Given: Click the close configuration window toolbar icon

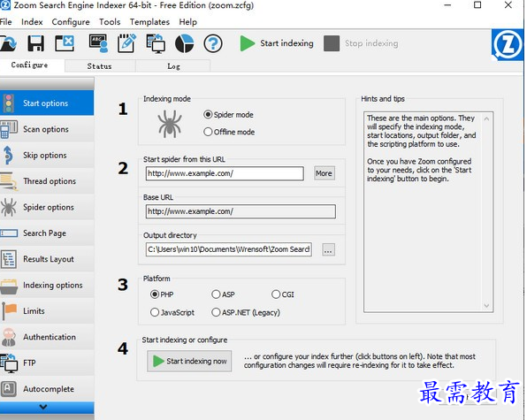Looking at the screenshot, I should (65, 43).
